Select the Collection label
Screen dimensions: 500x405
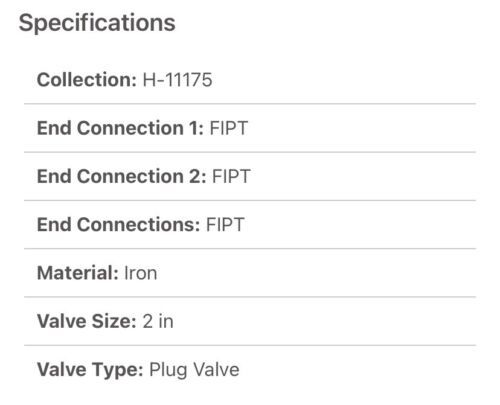[x=87, y=80]
